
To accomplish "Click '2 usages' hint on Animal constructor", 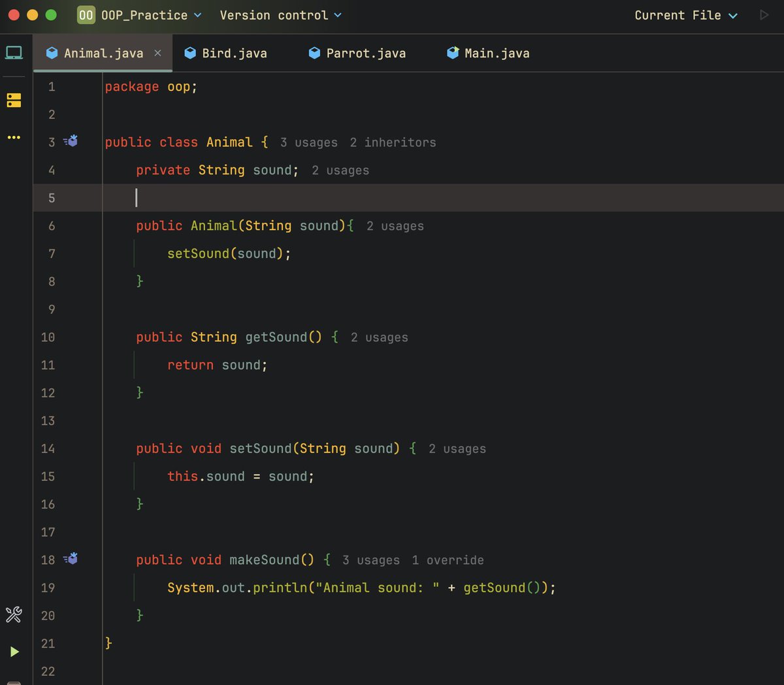I will pos(395,226).
